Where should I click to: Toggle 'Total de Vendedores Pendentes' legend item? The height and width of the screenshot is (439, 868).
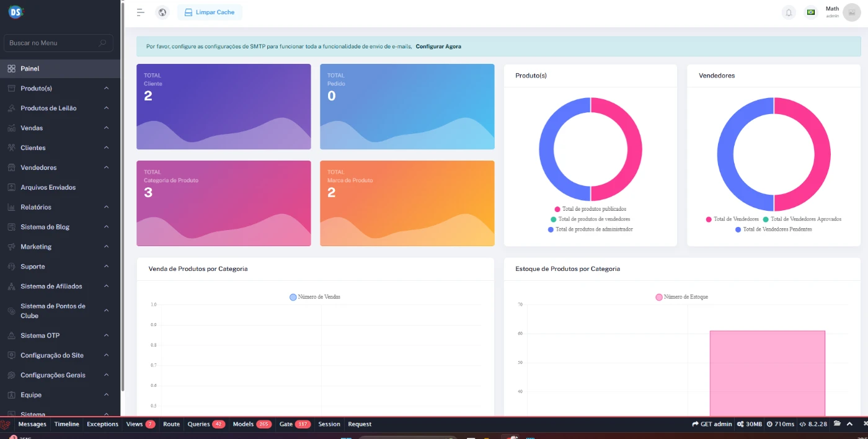pyautogui.click(x=773, y=229)
